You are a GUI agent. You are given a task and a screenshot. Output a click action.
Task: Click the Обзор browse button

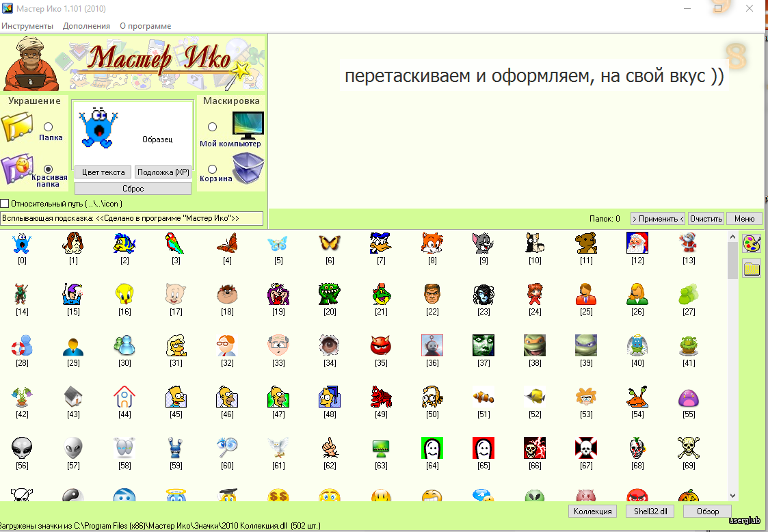point(708,511)
